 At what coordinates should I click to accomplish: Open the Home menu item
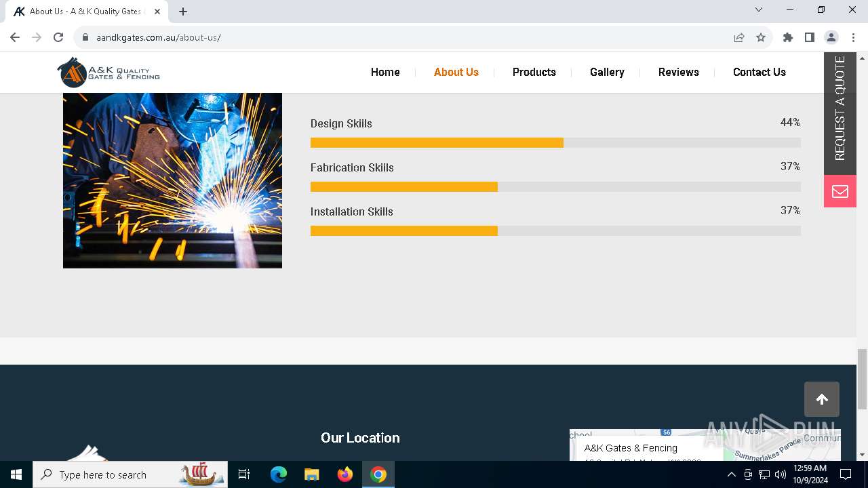click(385, 72)
